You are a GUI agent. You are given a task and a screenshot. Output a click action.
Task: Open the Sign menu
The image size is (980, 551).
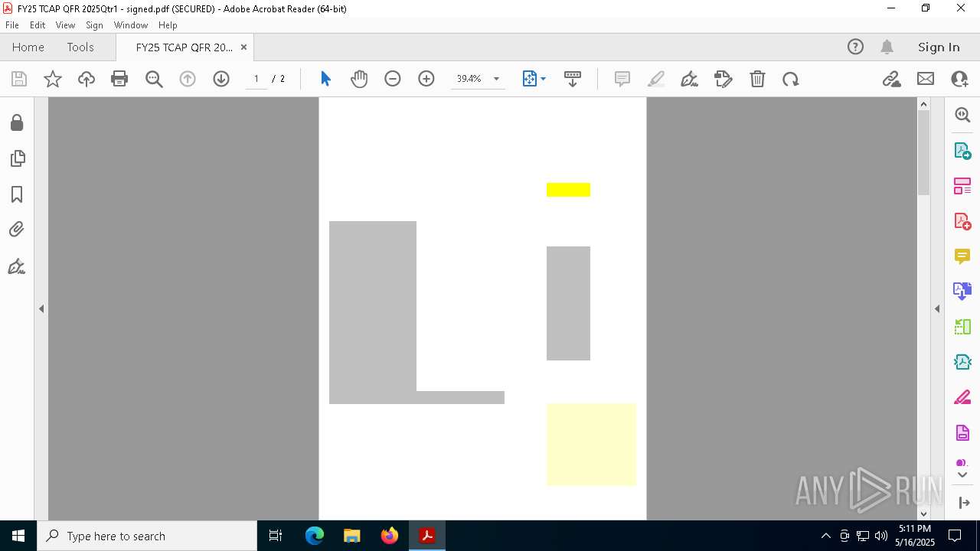[94, 25]
